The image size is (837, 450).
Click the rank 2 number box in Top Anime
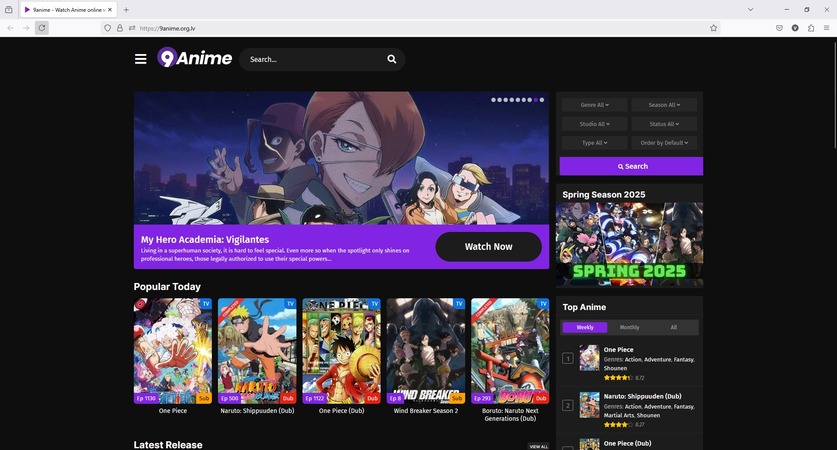click(568, 406)
